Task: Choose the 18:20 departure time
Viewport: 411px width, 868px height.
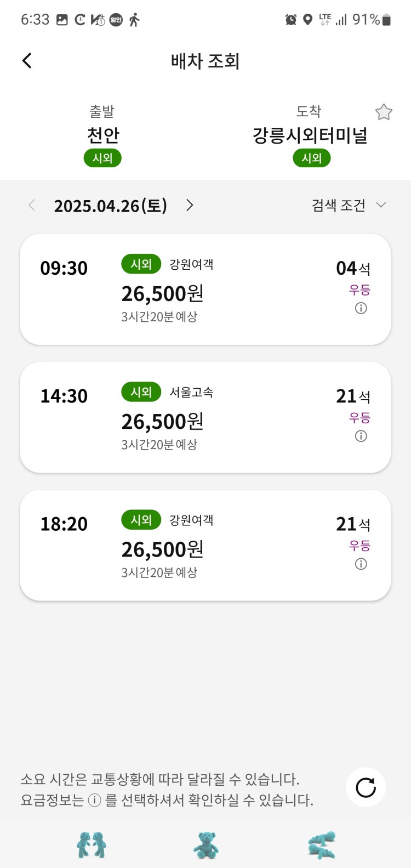Action: pyautogui.click(x=64, y=524)
